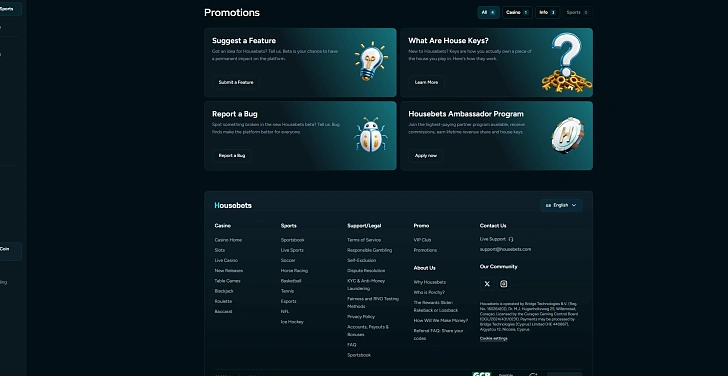Select the All promotions filter tab
Viewport: 728px width, 376px height.
point(488,13)
